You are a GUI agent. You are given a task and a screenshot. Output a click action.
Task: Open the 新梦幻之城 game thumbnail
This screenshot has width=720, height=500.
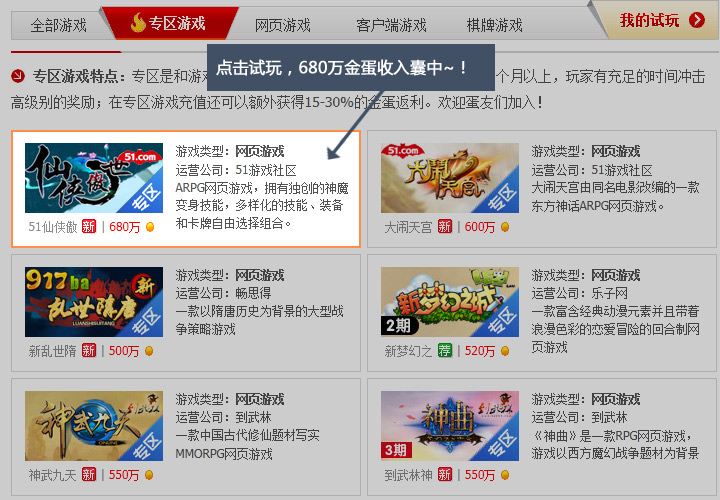pos(450,302)
